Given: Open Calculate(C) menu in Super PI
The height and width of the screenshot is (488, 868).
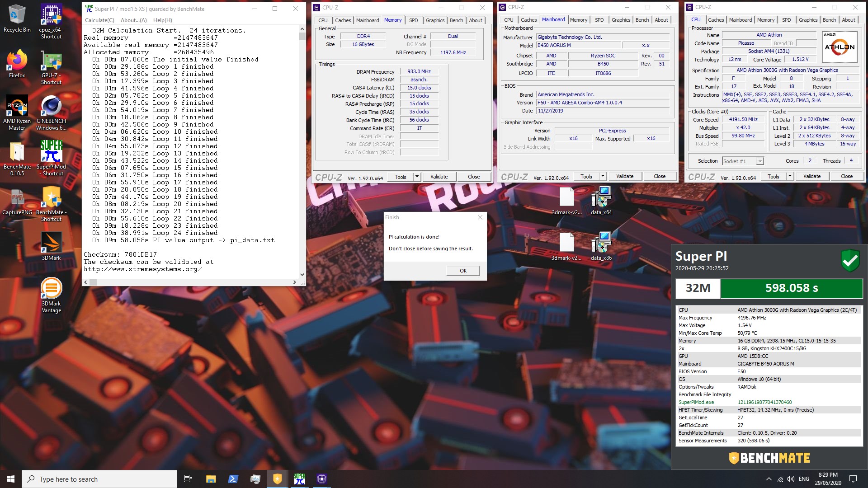Looking at the screenshot, I should click(99, 20).
